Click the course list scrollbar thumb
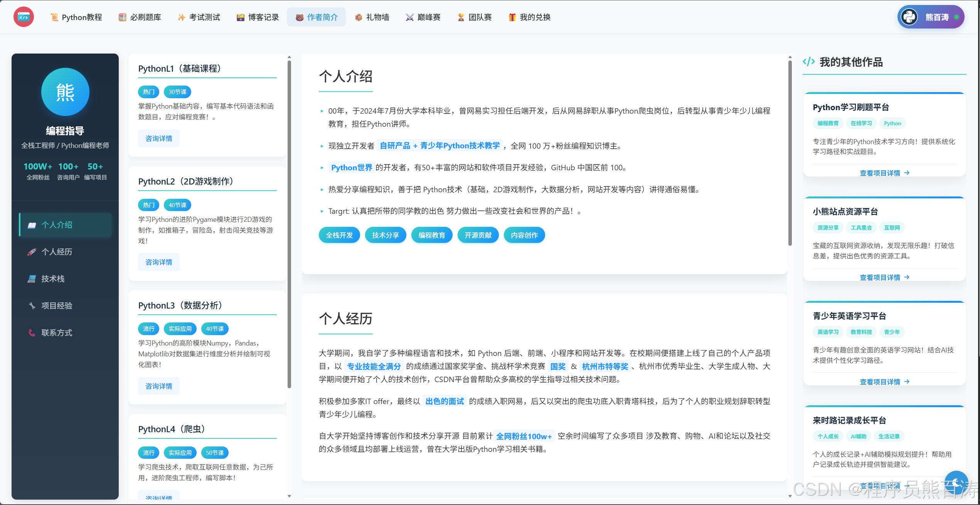 pyautogui.click(x=289, y=223)
